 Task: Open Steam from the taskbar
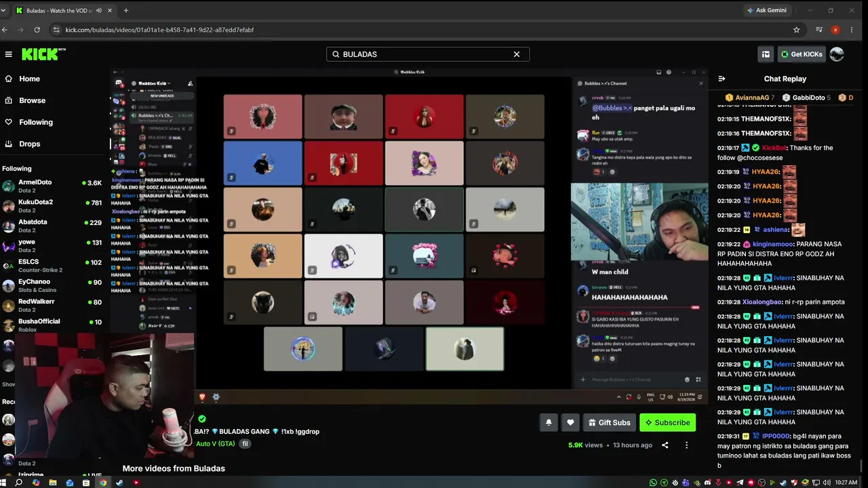click(119, 483)
